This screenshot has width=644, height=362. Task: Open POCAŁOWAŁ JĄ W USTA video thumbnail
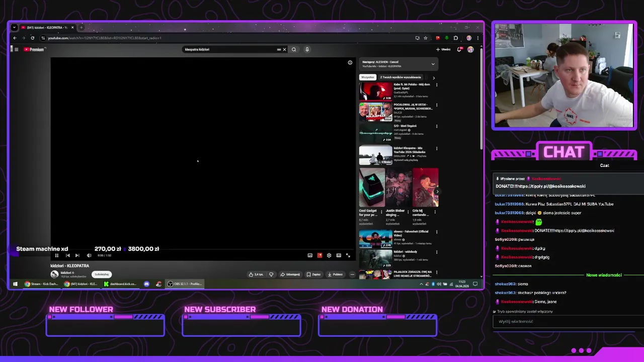pyautogui.click(x=375, y=112)
